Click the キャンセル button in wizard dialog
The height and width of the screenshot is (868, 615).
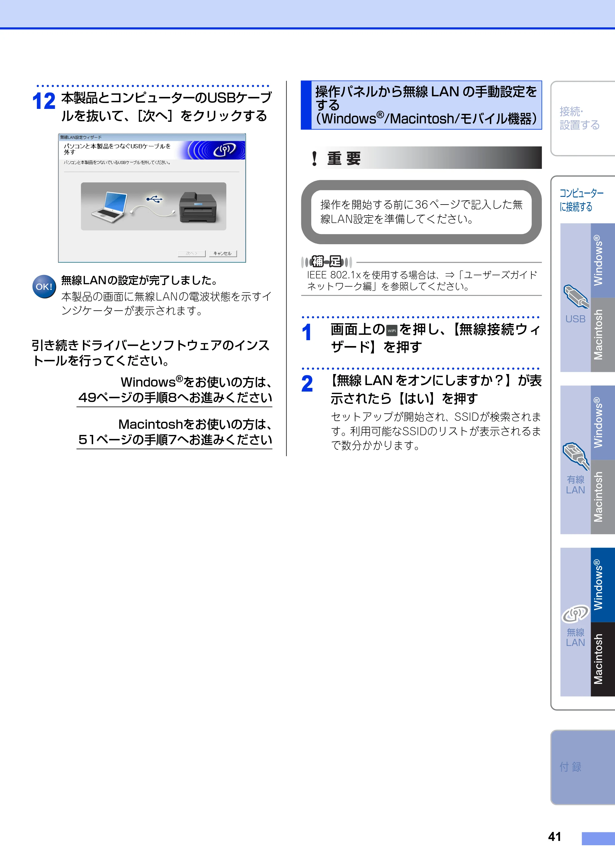click(223, 253)
